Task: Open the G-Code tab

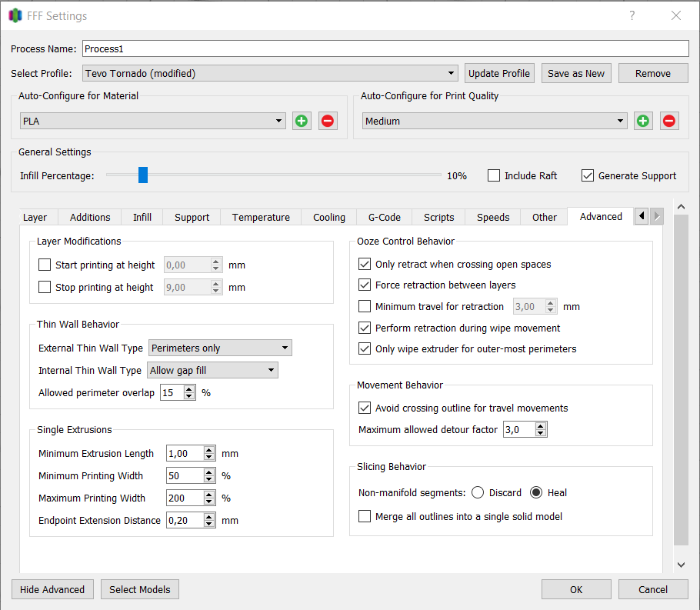Action: pyautogui.click(x=385, y=218)
